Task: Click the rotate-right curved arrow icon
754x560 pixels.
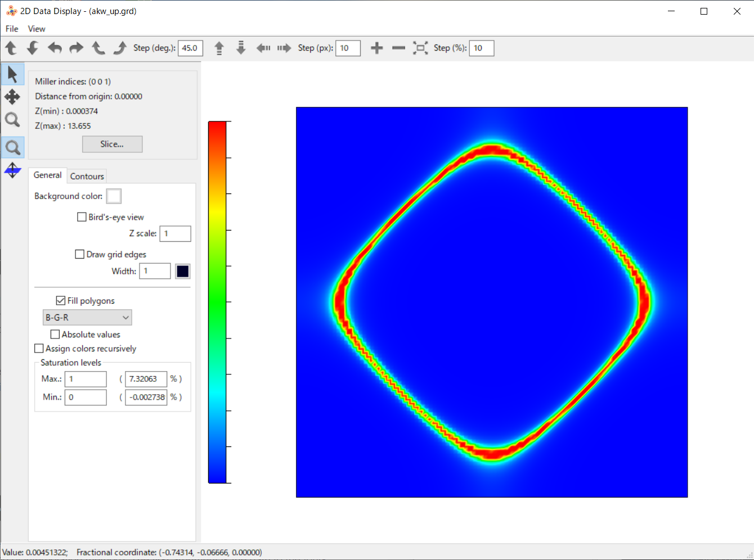Action: 77,48
